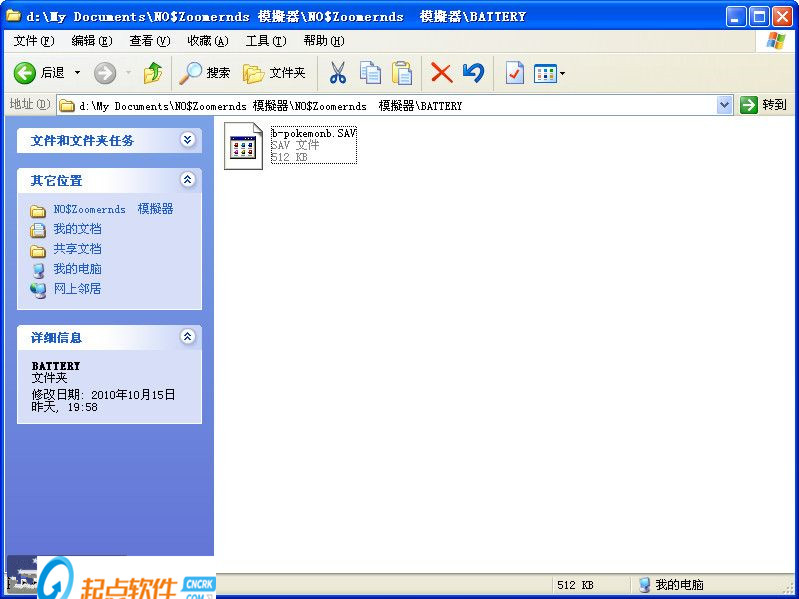Cut selected file with scissors icon

tap(337, 73)
